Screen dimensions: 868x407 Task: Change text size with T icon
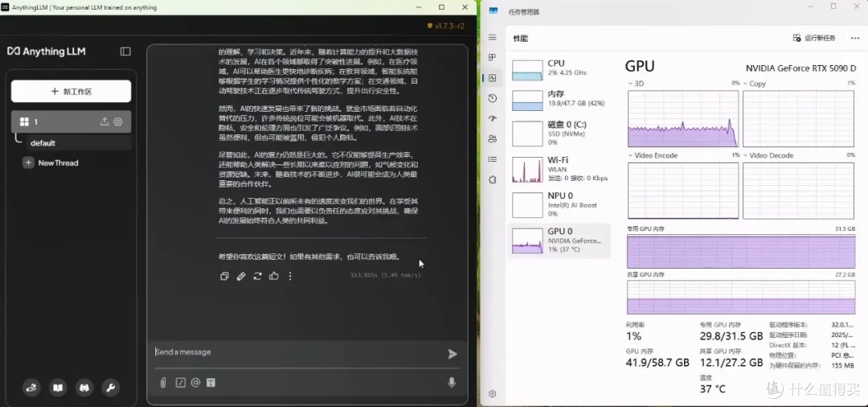pos(211,383)
